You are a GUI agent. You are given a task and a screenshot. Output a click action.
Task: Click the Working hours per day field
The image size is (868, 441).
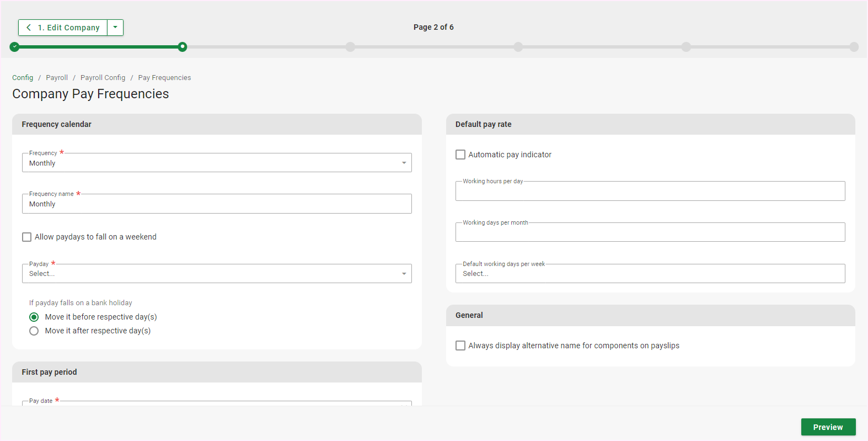click(x=650, y=192)
